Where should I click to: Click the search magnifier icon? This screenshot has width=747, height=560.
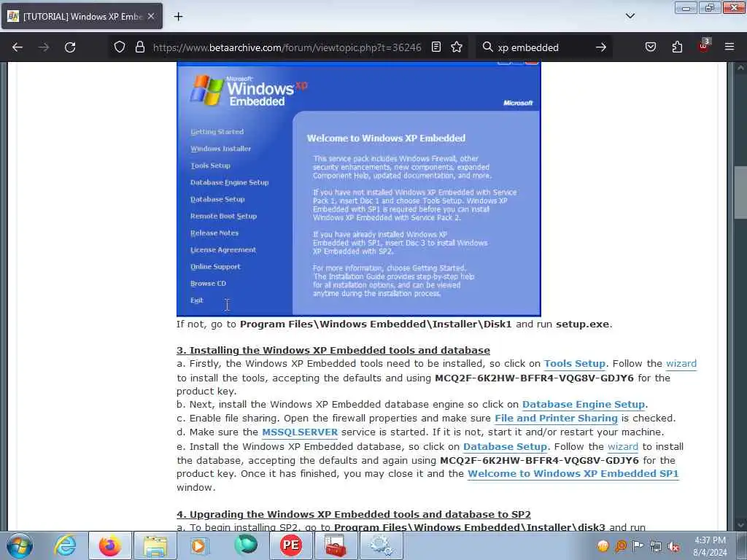tap(487, 47)
